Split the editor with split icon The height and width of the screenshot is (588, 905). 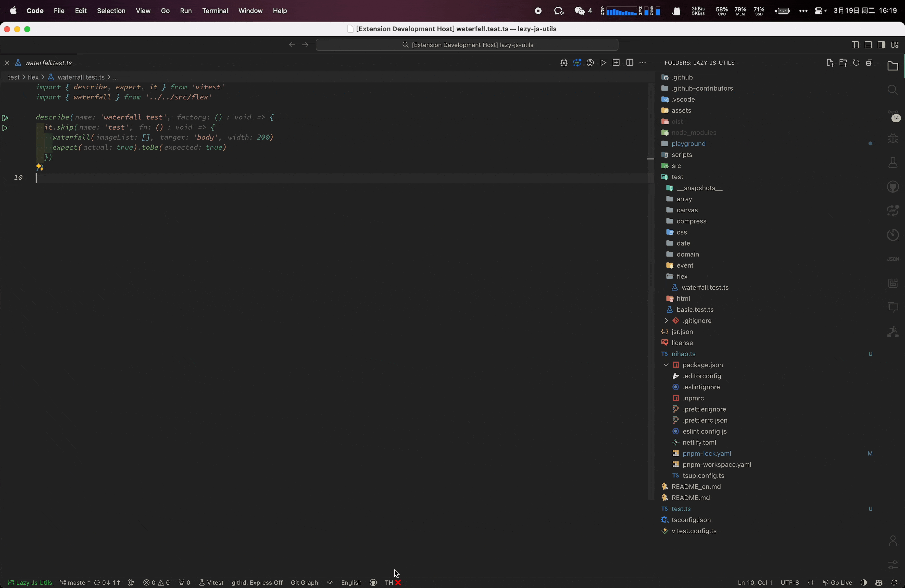coord(629,63)
